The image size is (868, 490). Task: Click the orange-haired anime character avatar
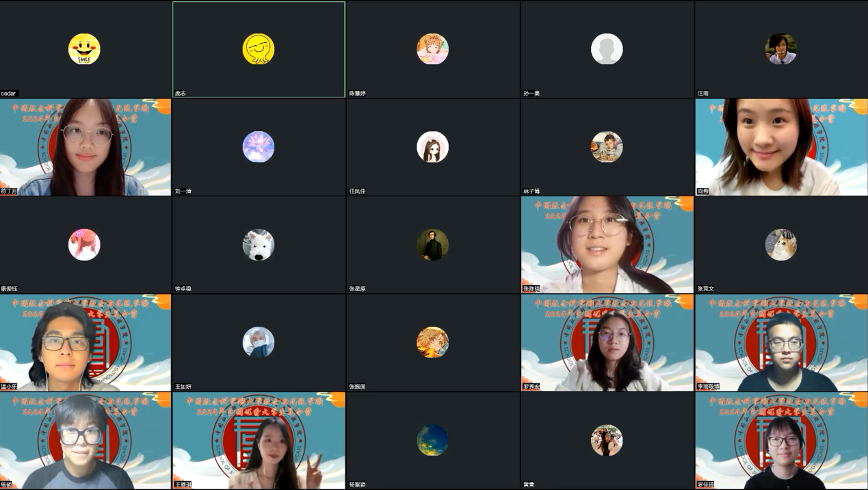coord(432,342)
